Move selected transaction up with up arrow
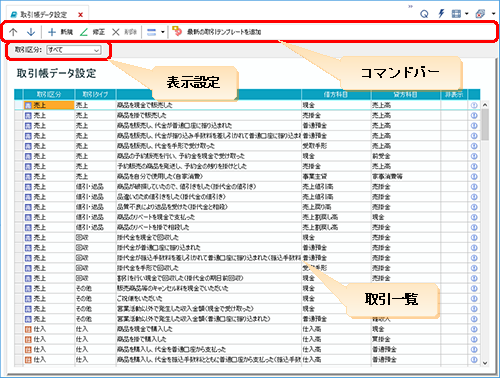 click(x=13, y=32)
